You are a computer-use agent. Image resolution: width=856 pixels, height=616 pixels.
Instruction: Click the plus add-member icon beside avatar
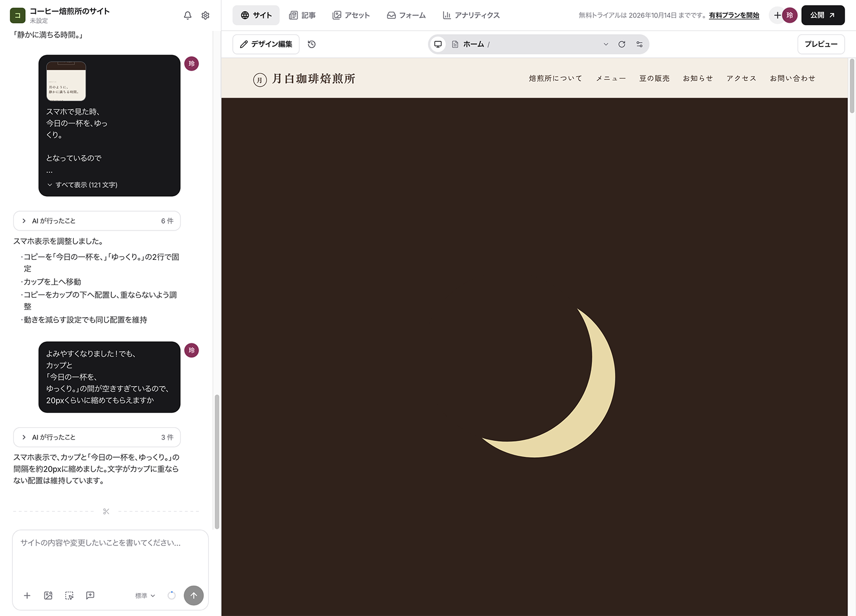click(777, 16)
